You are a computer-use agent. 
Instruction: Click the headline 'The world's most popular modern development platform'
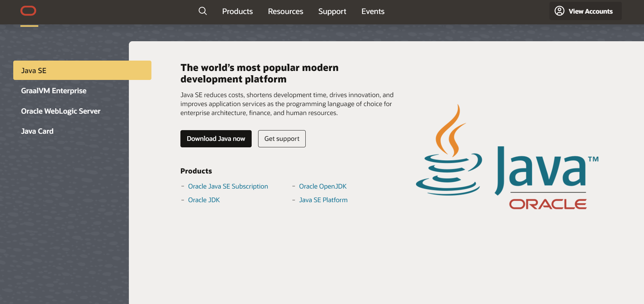(x=260, y=73)
